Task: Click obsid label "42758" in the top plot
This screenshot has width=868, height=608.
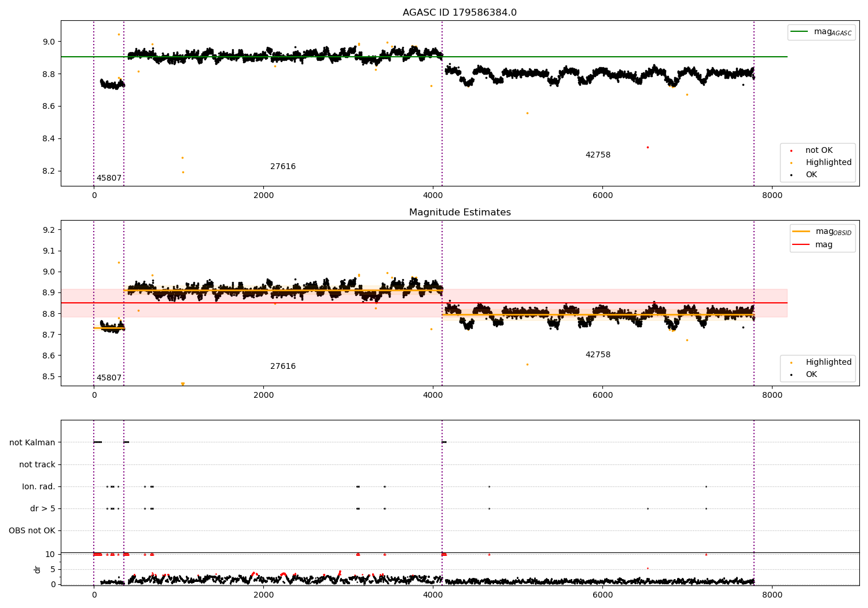Action: (x=598, y=155)
